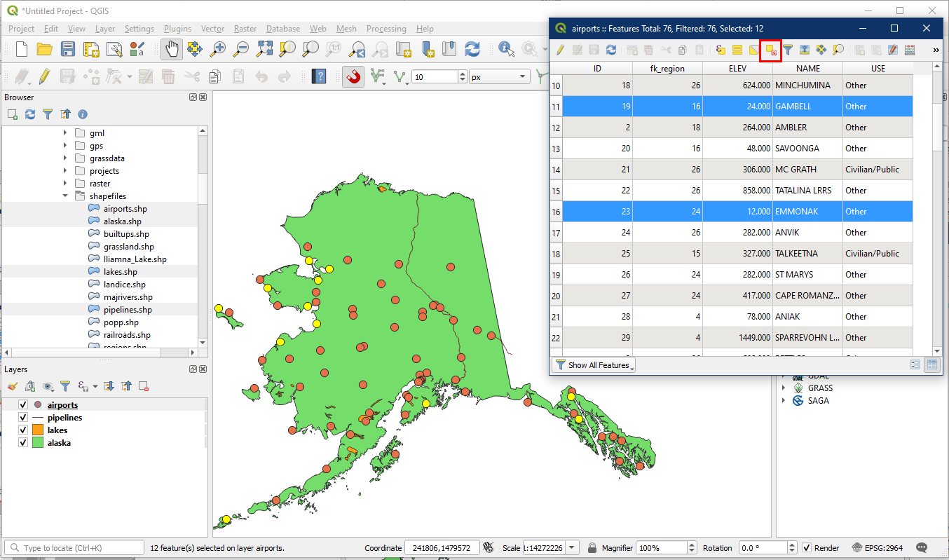Select the Pan Map hand tool

172,49
